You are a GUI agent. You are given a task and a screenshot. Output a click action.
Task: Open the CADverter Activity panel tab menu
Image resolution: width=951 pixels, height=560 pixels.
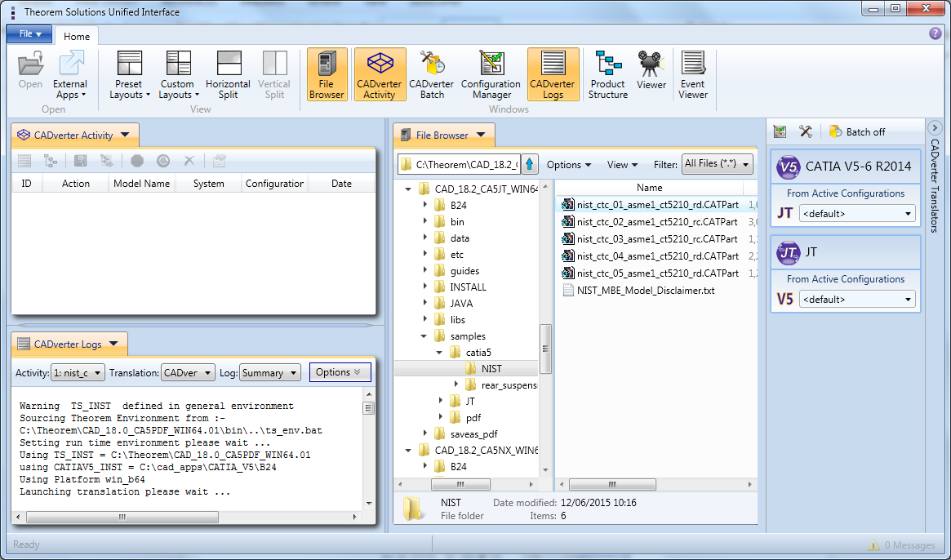[125, 135]
